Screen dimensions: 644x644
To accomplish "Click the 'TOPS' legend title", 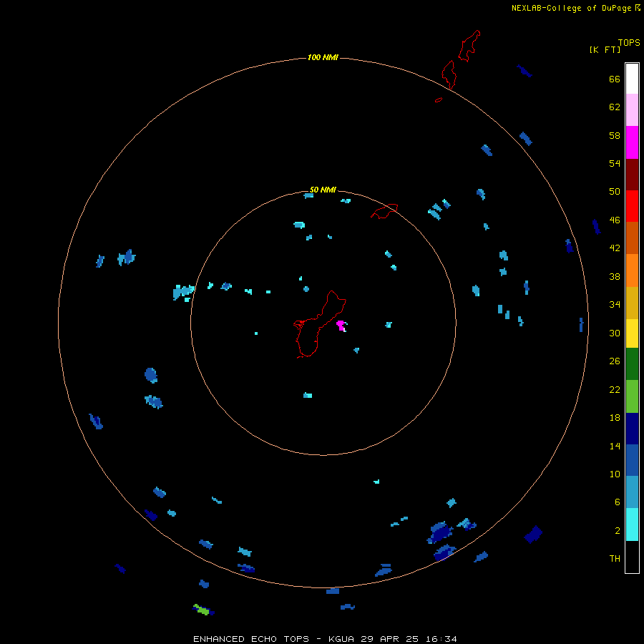I will [x=629, y=42].
